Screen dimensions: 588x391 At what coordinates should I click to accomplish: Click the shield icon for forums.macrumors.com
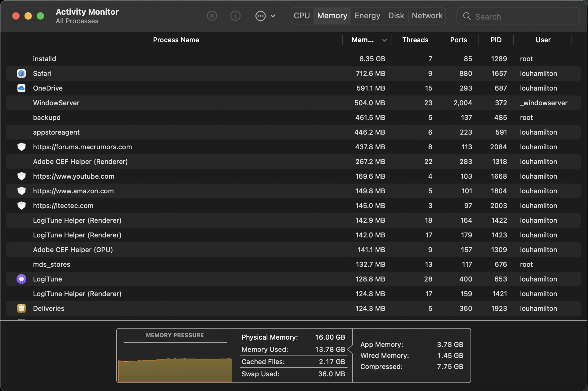click(21, 147)
